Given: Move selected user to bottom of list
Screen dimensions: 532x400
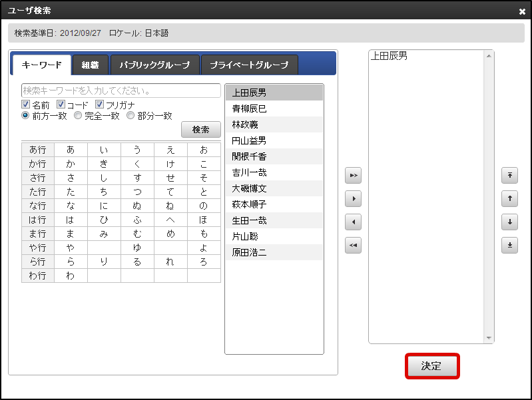Looking at the screenshot, I should coord(509,246).
